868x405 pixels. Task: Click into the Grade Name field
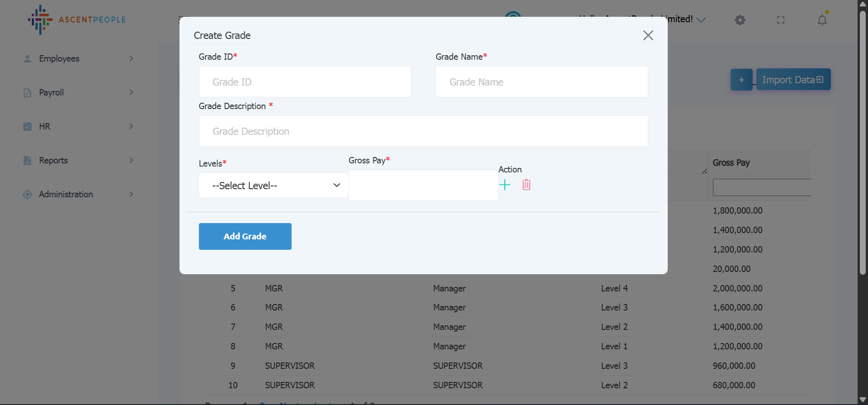(542, 82)
